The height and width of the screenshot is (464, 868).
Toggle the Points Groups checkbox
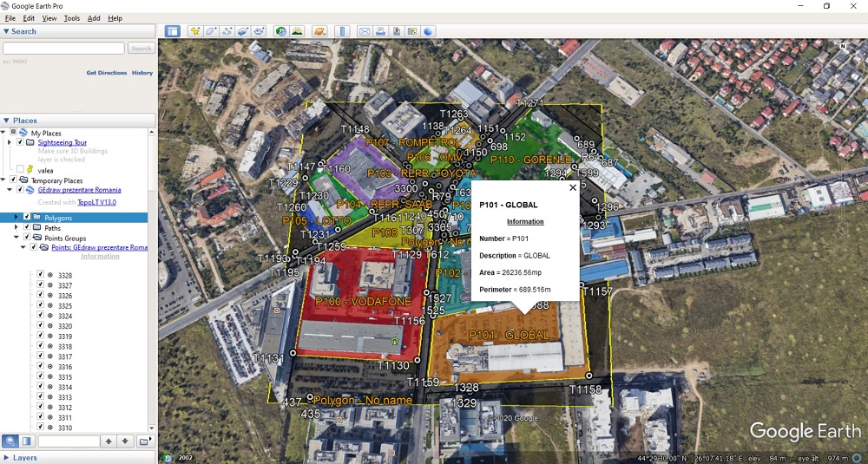point(27,238)
